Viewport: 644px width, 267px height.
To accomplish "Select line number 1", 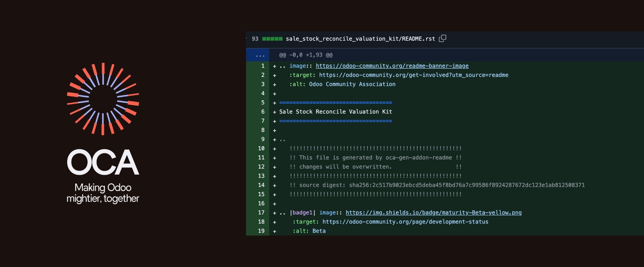I will tap(263, 66).
